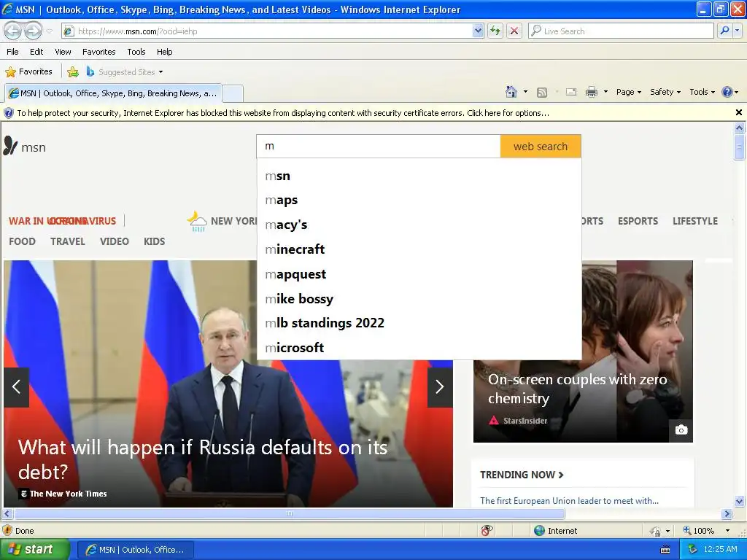Open the Page command menu

pyautogui.click(x=629, y=92)
